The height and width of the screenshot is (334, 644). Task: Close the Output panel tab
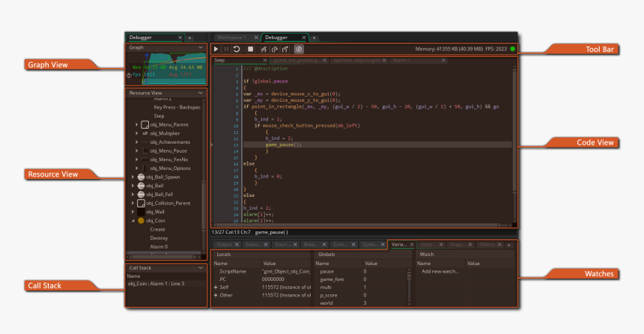click(237, 244)
